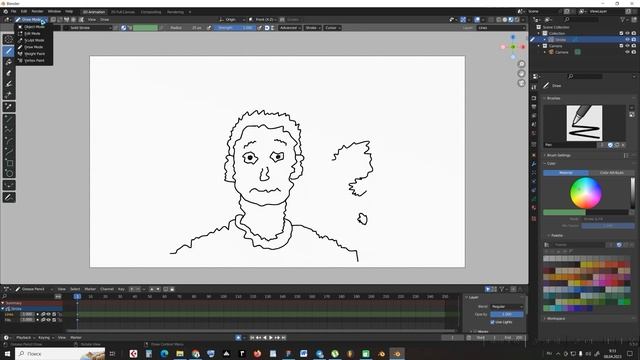
Task: Open the Keying popover in timeline
Action: point(45,338)
